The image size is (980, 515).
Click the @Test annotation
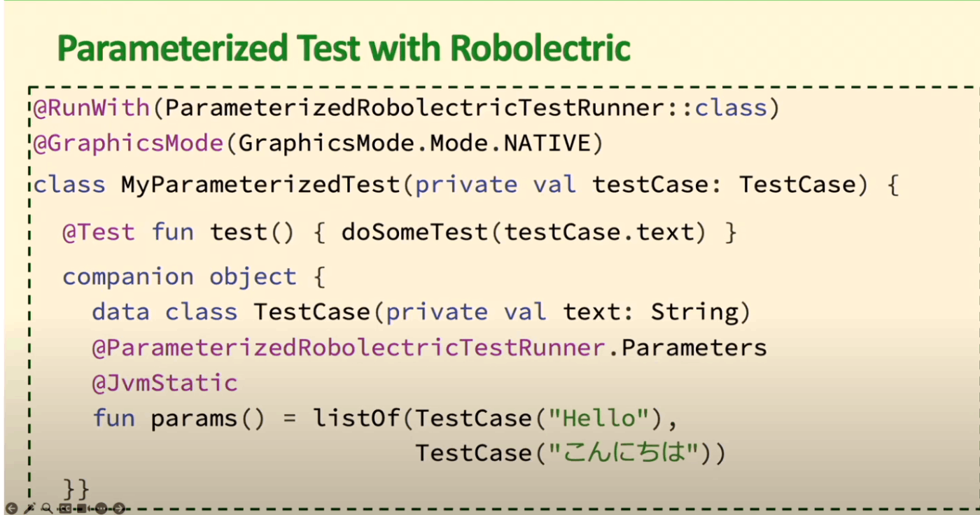tap(98, 232)
